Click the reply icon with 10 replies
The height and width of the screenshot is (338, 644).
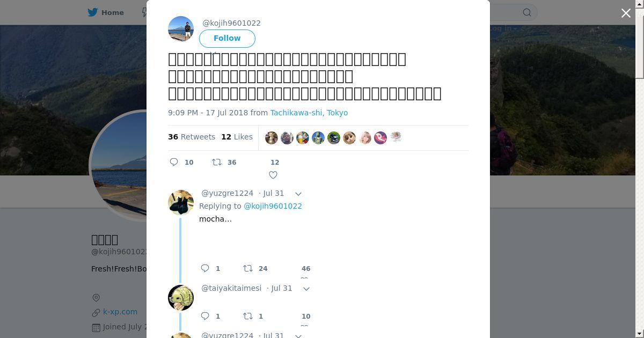click(x=174, y=162)
